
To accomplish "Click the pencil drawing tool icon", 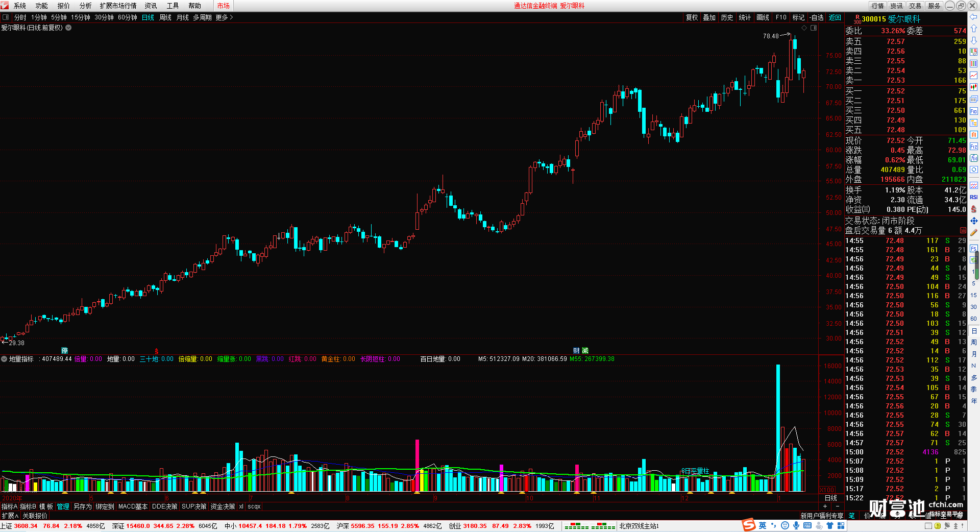I will (x=973, y=232).
